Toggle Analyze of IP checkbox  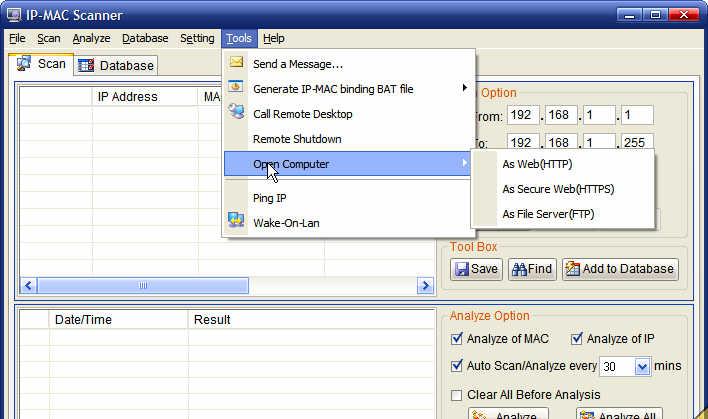click(x=577, y=339)
